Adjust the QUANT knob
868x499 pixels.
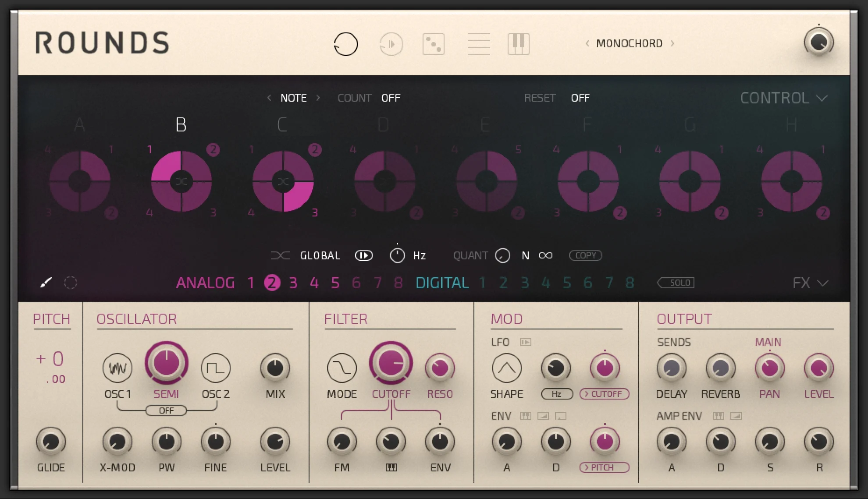pyautogui.click(x=503, y=255)
